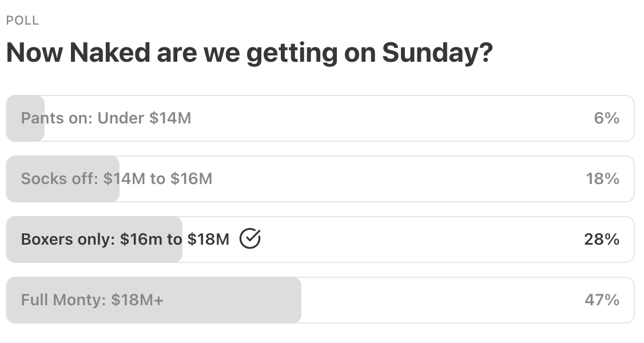Click empty white space in Boxers only row
Viewport: 644px width, 343px height.
418,240
